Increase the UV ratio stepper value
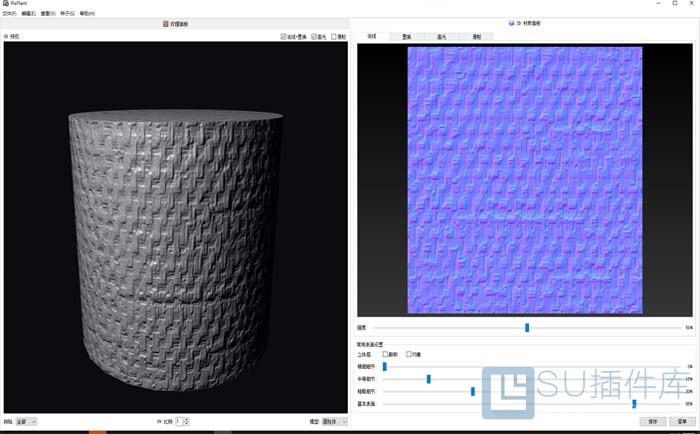The height and width of the screenshot is (434, 700). pos(186,420)
